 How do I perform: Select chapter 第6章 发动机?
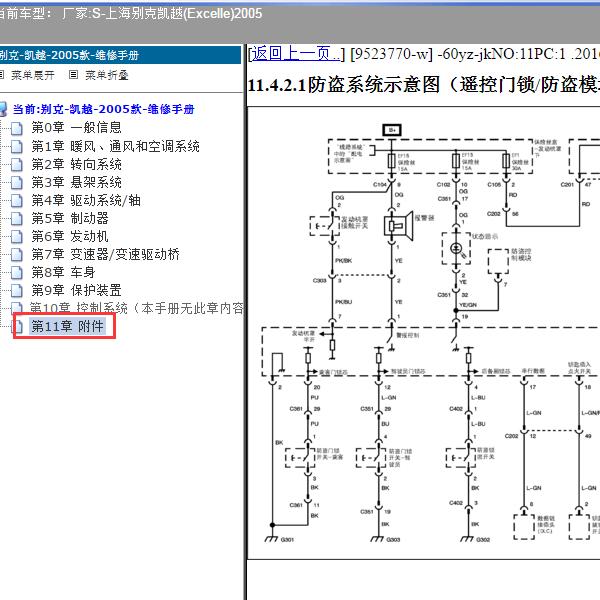70,236
